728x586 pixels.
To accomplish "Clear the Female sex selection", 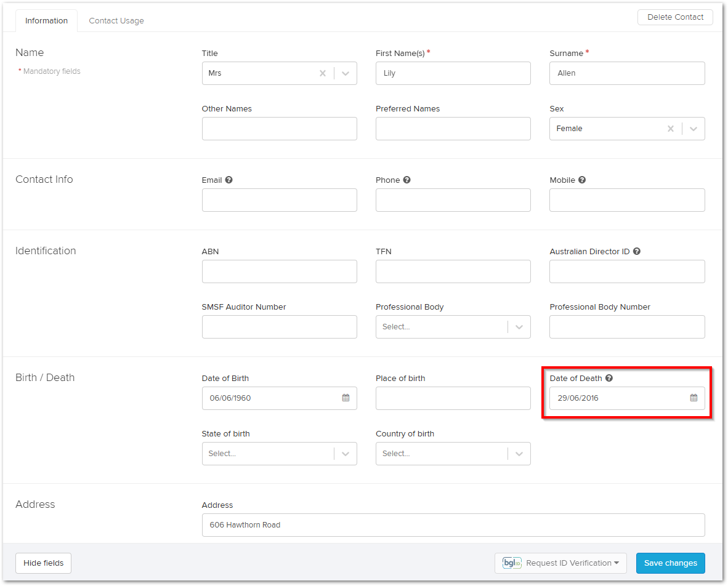I will 671,129.
